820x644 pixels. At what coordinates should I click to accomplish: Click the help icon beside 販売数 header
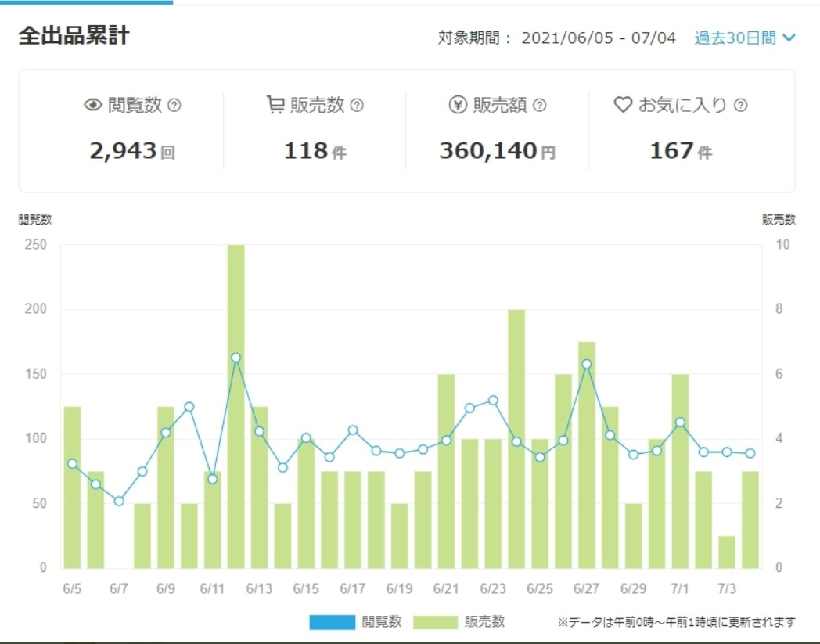pyautogui.click(x=357, y=105)
